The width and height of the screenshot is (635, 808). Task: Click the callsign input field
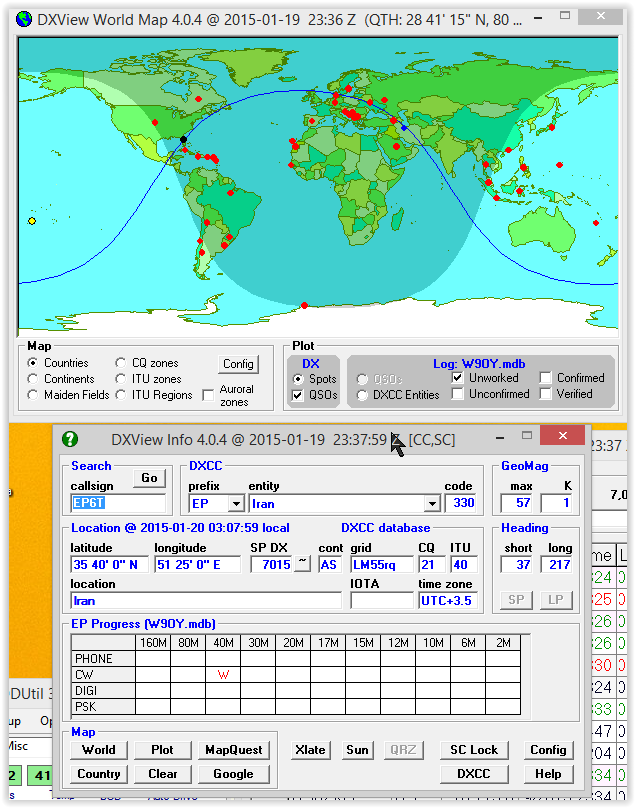coord(118,503)
